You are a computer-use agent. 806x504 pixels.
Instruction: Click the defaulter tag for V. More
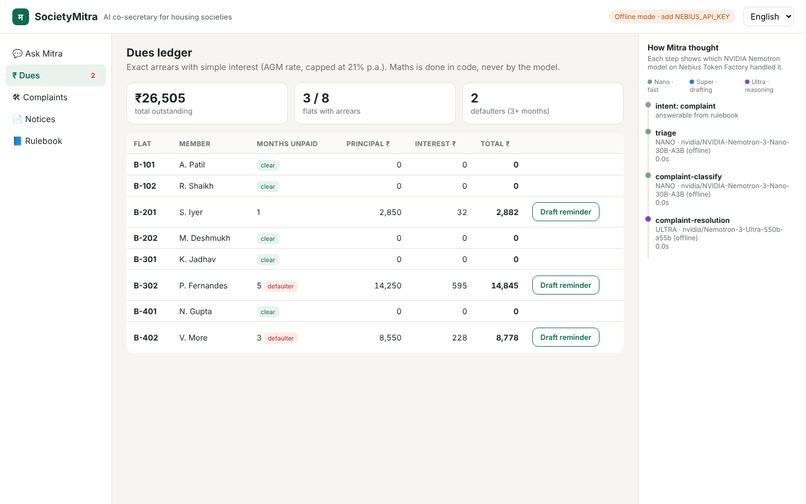point(281,338)
